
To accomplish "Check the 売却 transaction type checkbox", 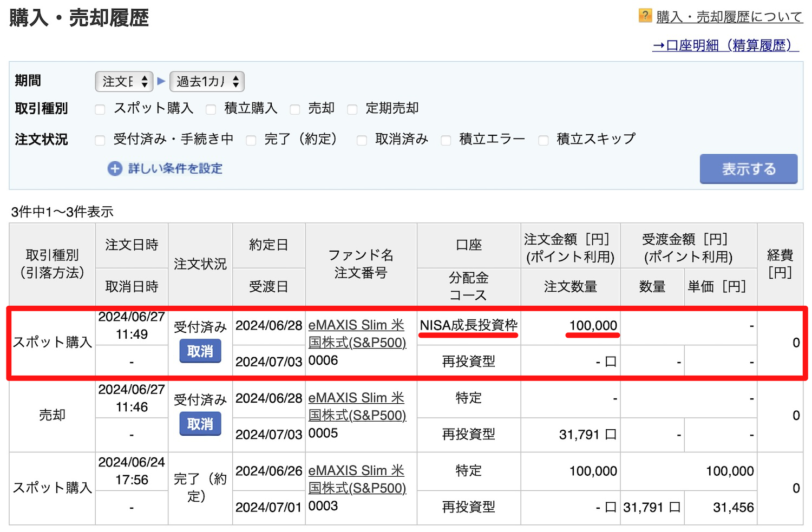I will click(x=295, y=109).
